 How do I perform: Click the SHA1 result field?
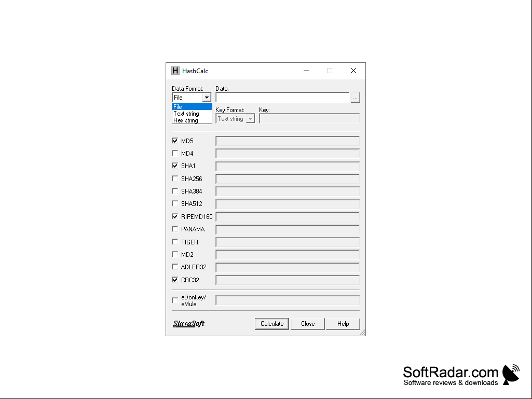288,166
